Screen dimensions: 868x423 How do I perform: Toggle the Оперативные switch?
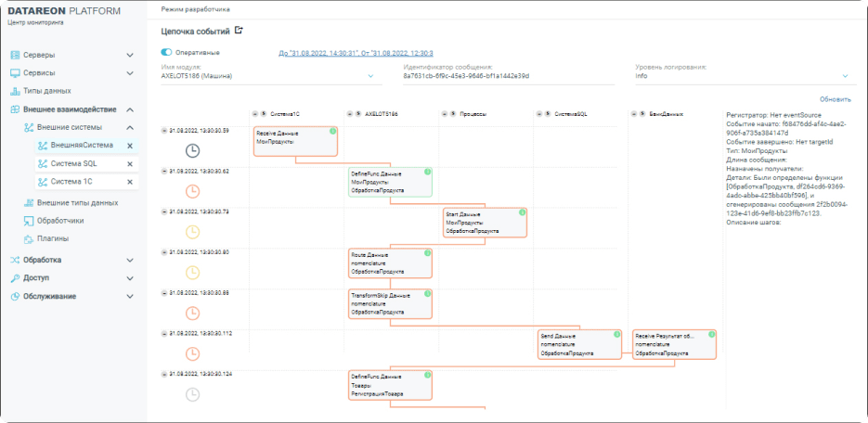pyautogui.click(x=166, y=53)
